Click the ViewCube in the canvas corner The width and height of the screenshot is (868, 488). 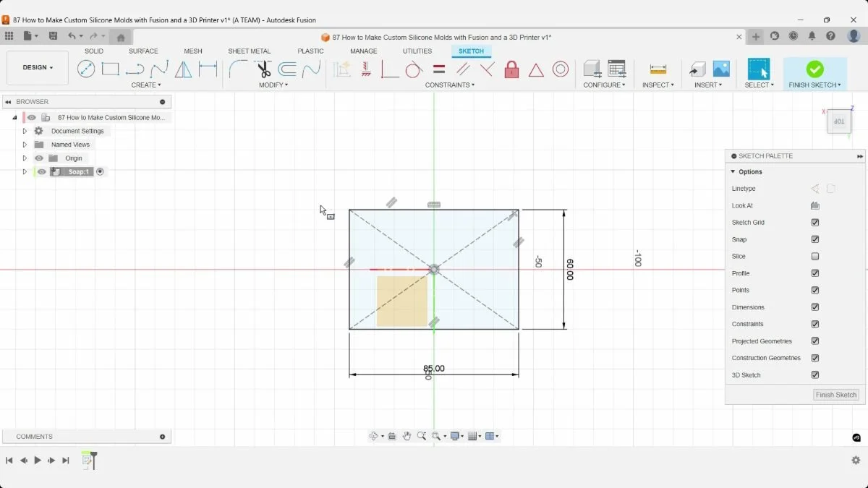coord(839,121)
